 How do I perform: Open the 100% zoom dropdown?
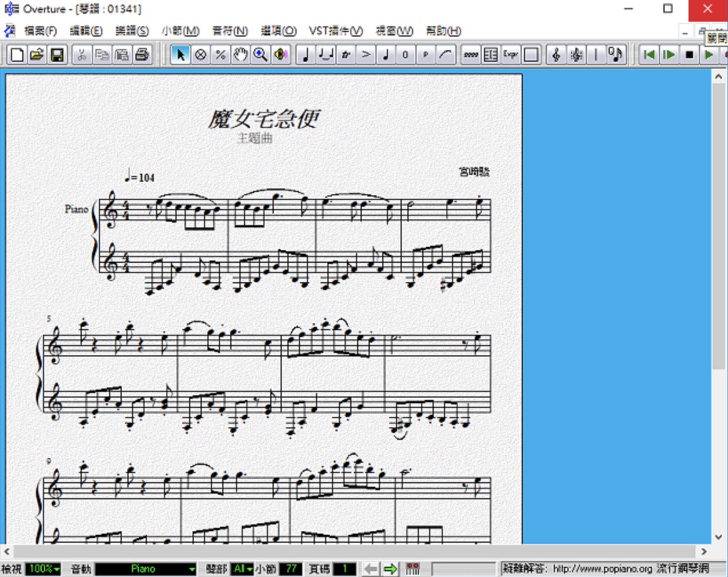[x=43, y=569]
